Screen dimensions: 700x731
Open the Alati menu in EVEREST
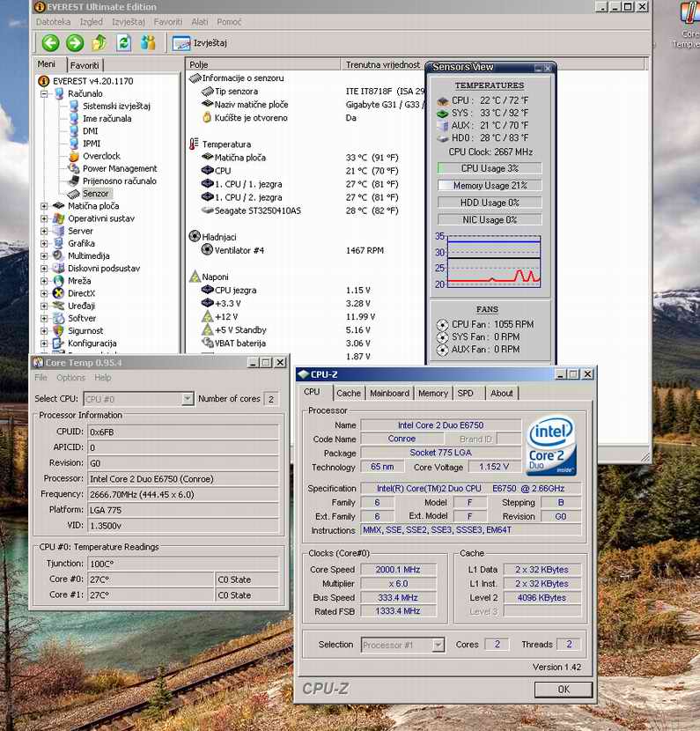[200, 22]
